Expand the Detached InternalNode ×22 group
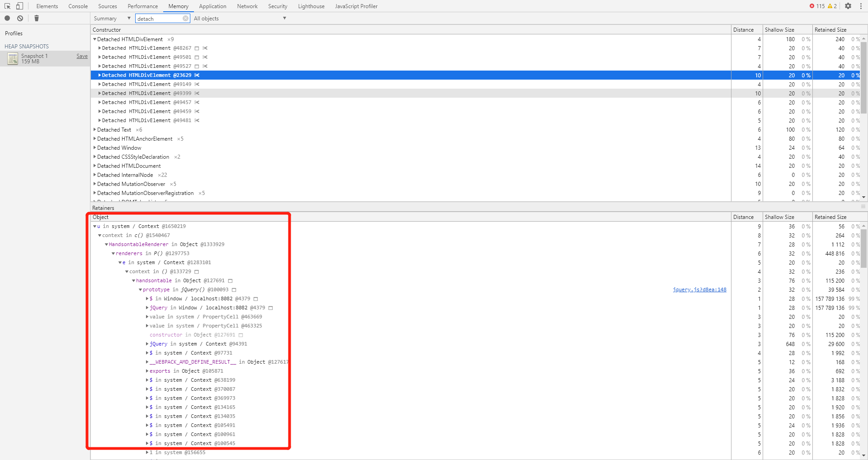Viewport: 868px width, 460px height. 95,175
